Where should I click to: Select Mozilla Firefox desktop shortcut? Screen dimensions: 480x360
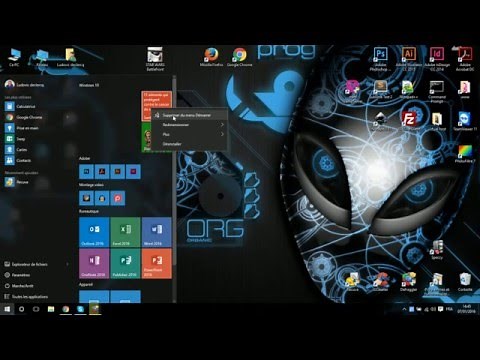(x=211, y=57)
